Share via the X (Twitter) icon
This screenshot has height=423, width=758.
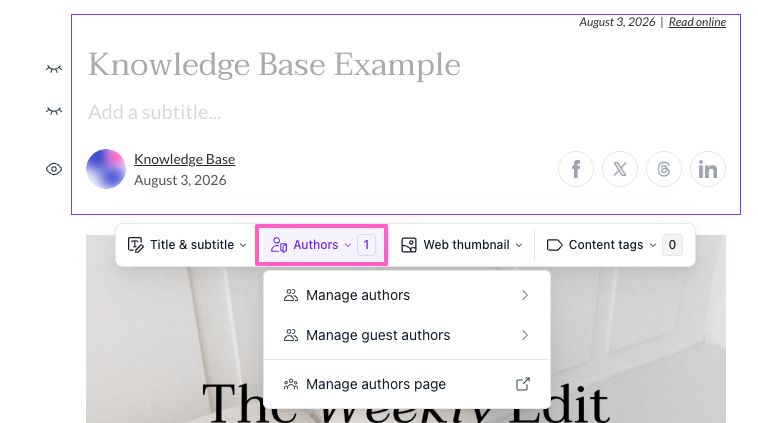coord(620,169)
